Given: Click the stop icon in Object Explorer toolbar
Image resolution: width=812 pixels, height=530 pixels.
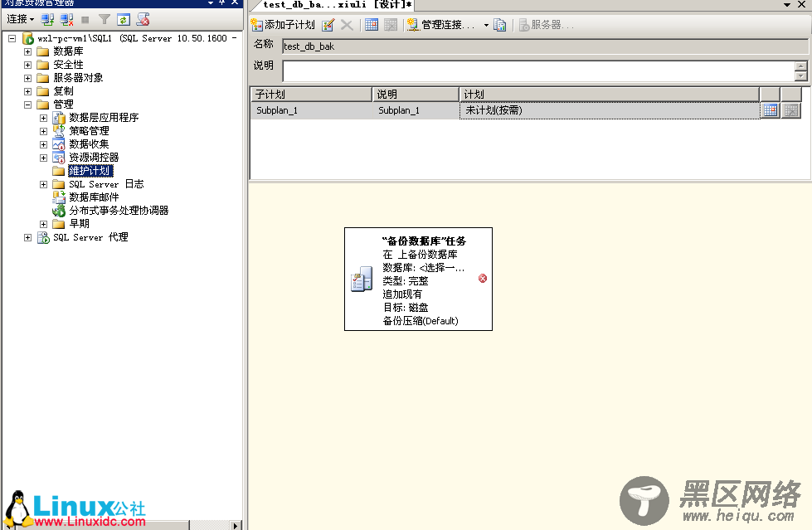Looking at the screenshot, I should [85, 20].
